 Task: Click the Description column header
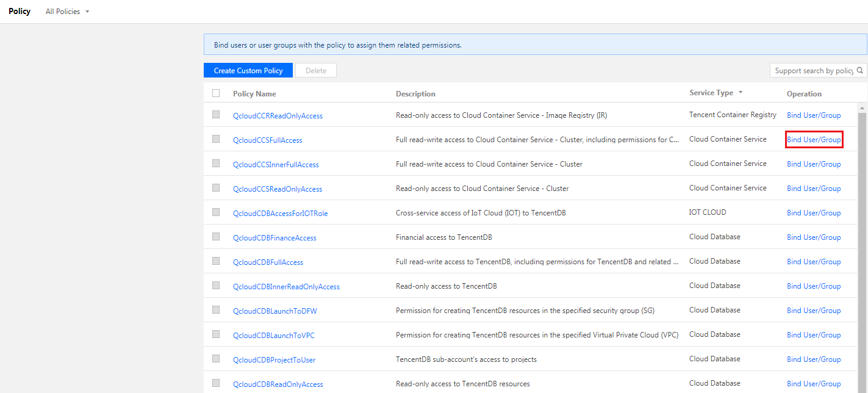pyautogui.click(x=415, y=94)
